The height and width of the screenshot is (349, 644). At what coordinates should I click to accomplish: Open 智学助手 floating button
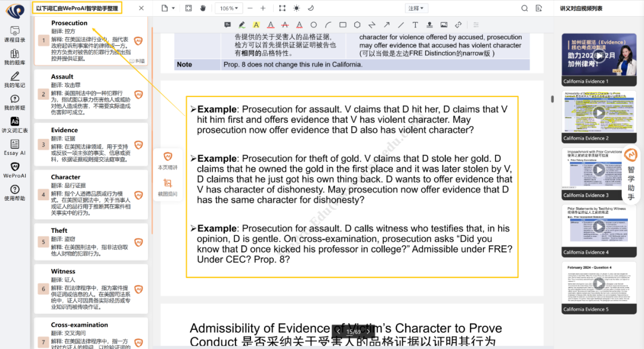tap(631, 176)
